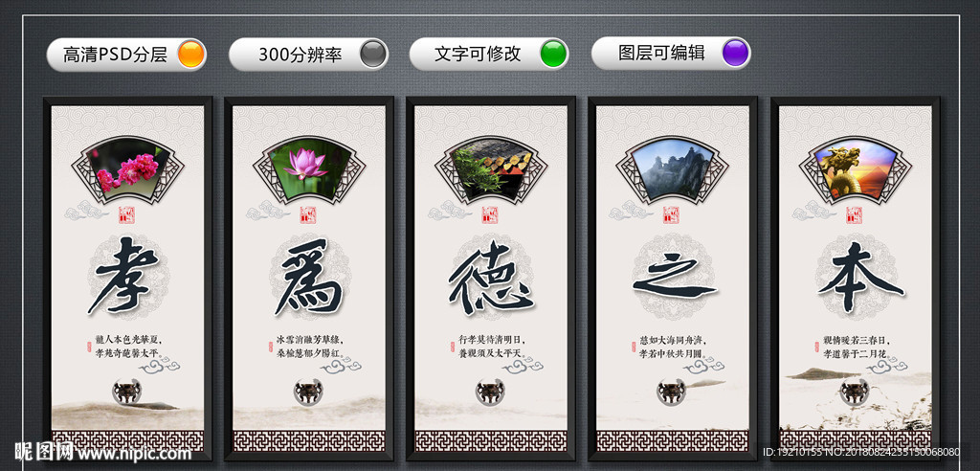Select the 高清PSD分层 pill label

[115, 55]
